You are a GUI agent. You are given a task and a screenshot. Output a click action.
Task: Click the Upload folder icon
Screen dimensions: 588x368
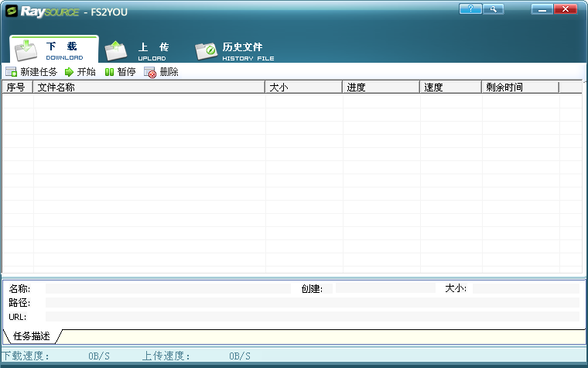116,50
